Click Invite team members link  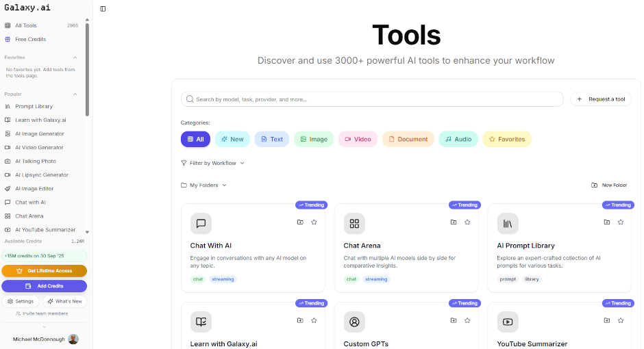42,313
